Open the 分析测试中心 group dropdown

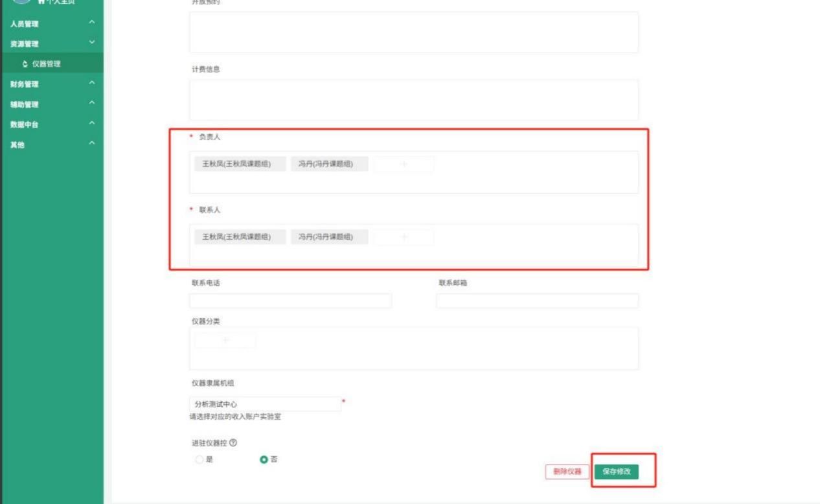265,404
